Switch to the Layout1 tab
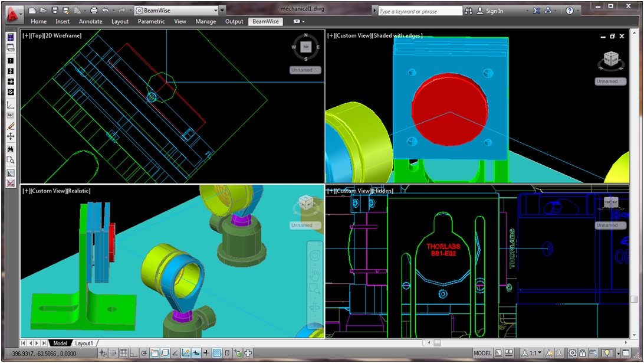 (84, 343)
